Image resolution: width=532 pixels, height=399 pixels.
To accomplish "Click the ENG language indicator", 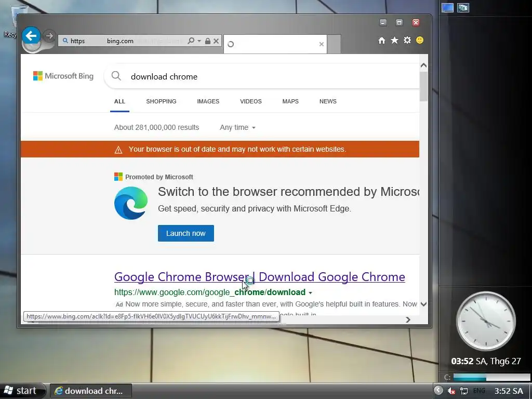I will point(479,391).
